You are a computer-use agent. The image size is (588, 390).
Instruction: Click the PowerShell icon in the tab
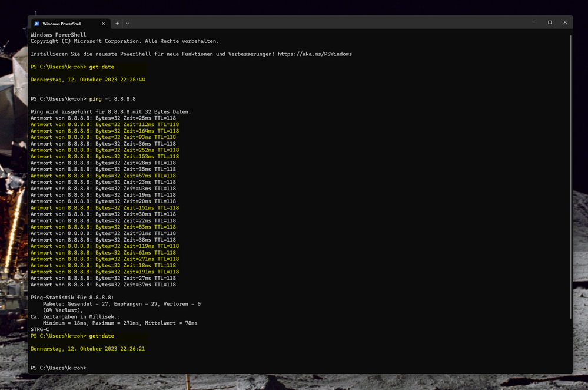[x=36, y=23]
